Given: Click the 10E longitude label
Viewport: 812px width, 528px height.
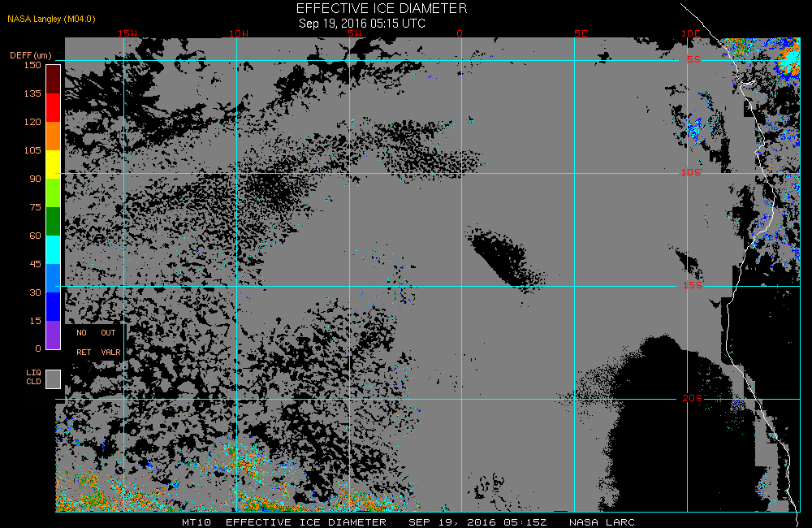Looking at the screenshot, I should [x=691, y=33].
